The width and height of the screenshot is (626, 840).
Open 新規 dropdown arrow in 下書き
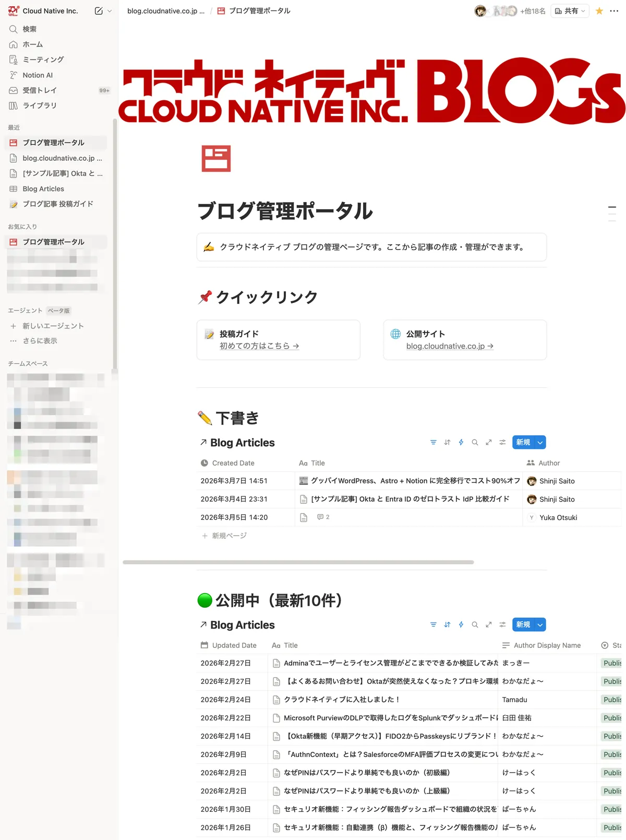pyautogui.click(x=540, y=442)
